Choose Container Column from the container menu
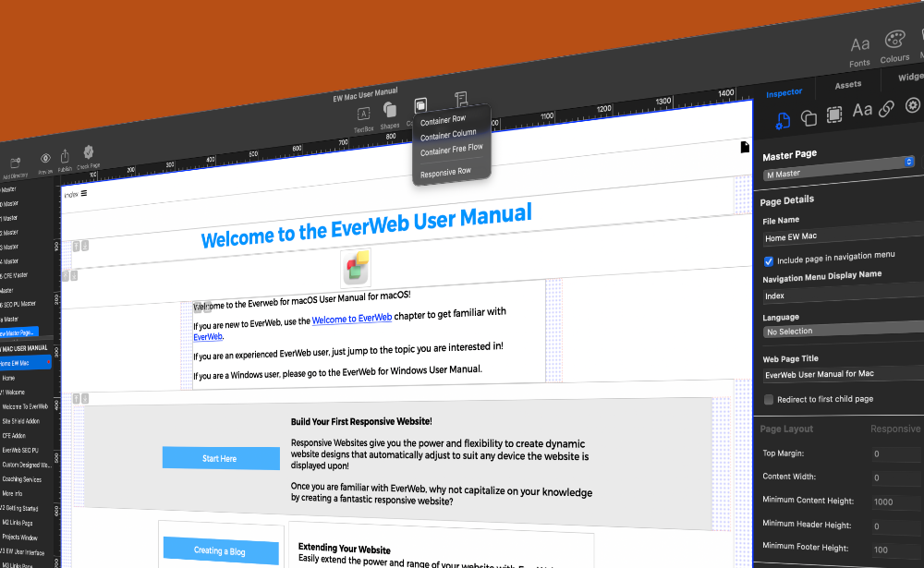 click(x=450, y=133)
